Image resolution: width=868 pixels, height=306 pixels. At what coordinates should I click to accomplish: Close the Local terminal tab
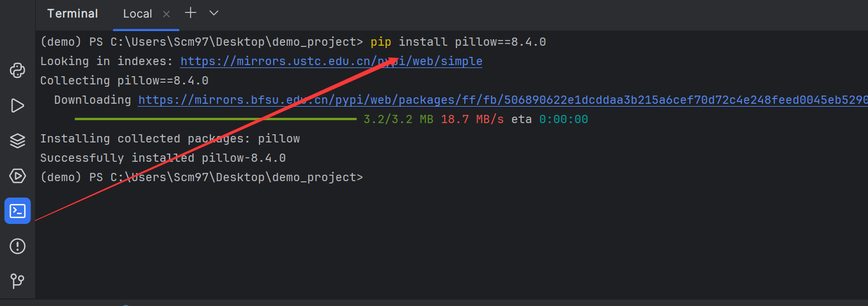click(x=166, y=14)
